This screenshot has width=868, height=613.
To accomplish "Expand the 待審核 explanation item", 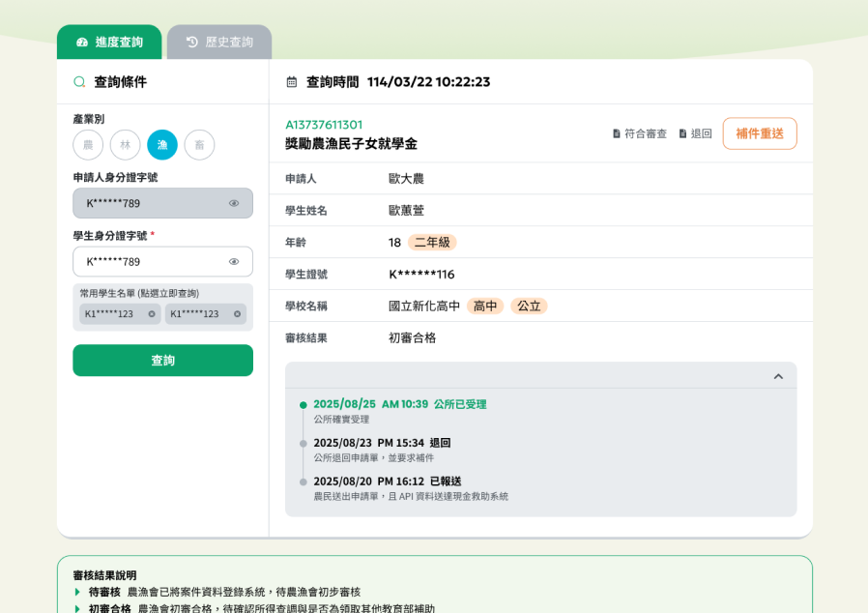I will (x=77, y=592).
